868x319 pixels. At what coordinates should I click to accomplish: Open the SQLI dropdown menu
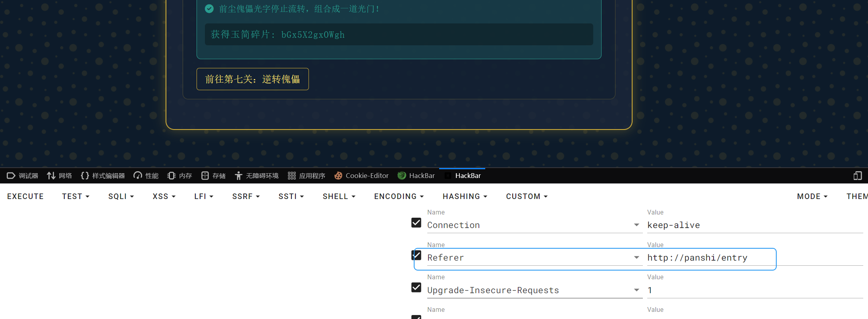click(121, 196)
